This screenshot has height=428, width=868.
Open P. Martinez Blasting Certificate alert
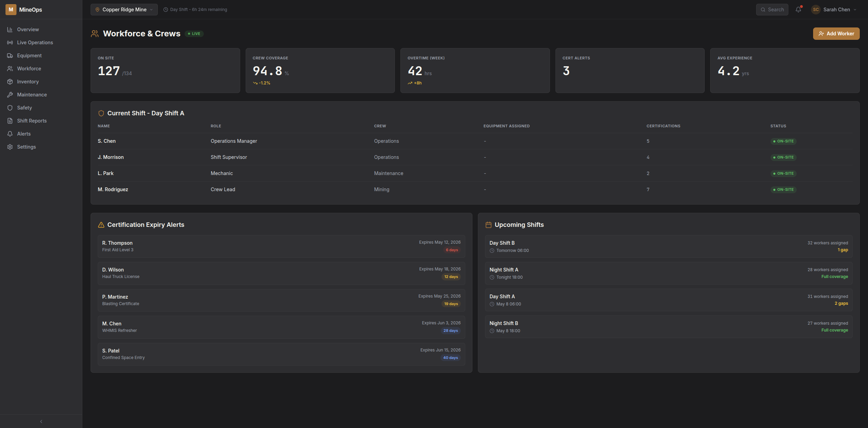click(x=281, y=300)
